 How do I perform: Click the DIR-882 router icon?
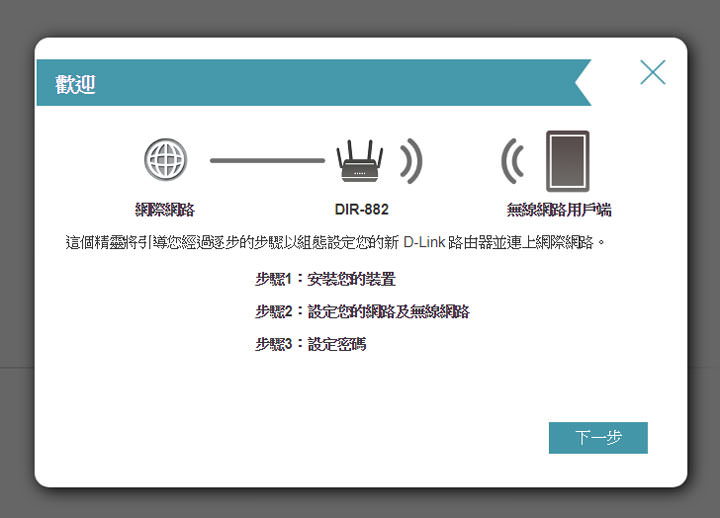359,160
